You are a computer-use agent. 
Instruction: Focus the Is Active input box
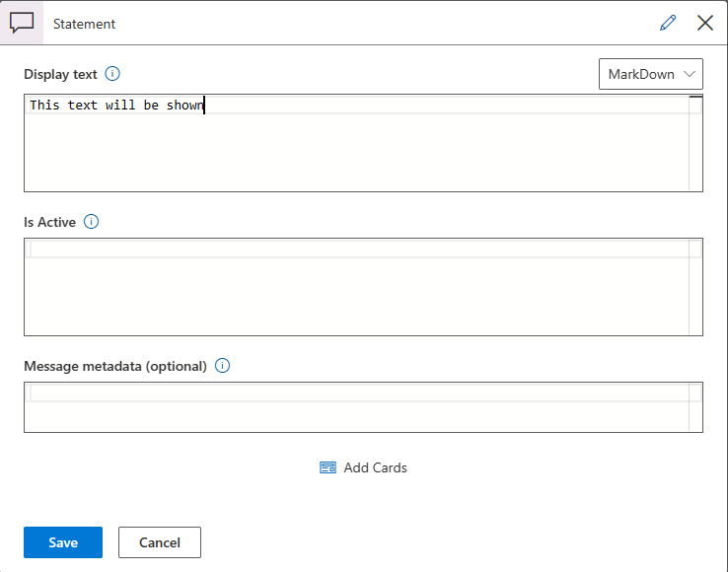[363, 287]
